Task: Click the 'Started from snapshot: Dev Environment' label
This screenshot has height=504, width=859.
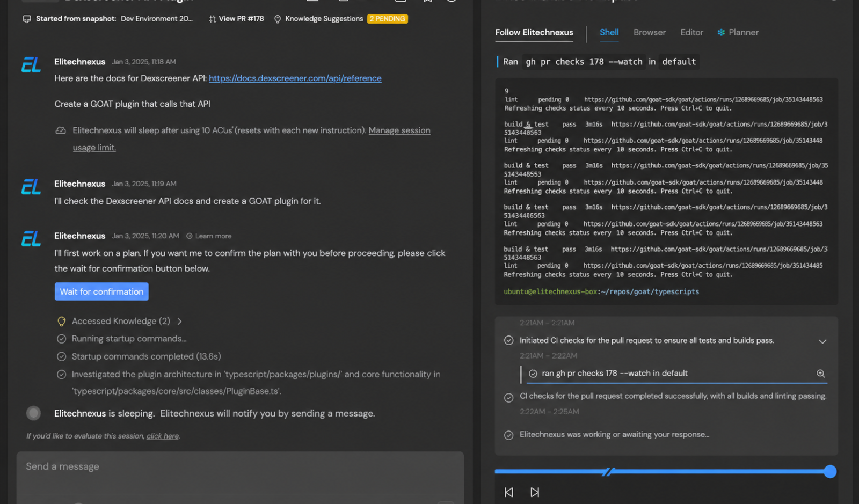Action: tap(114, 19)
